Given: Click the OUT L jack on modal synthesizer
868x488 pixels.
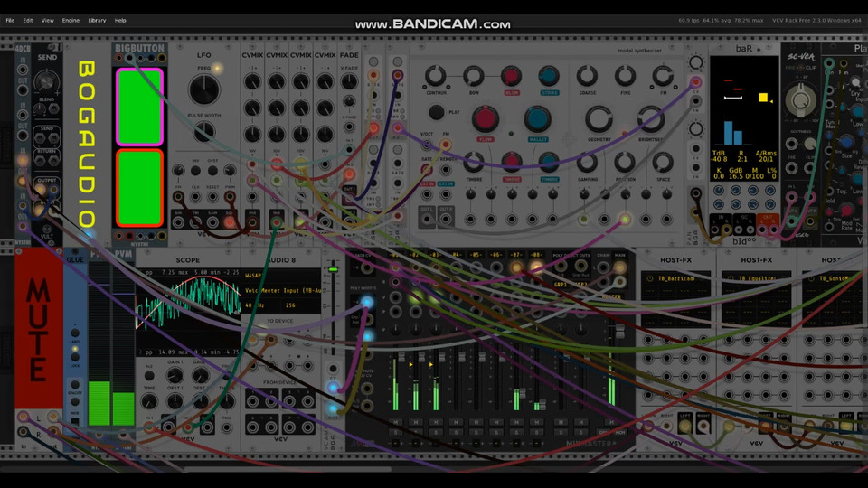Looking at the screenshot, I should pos(426,219).
